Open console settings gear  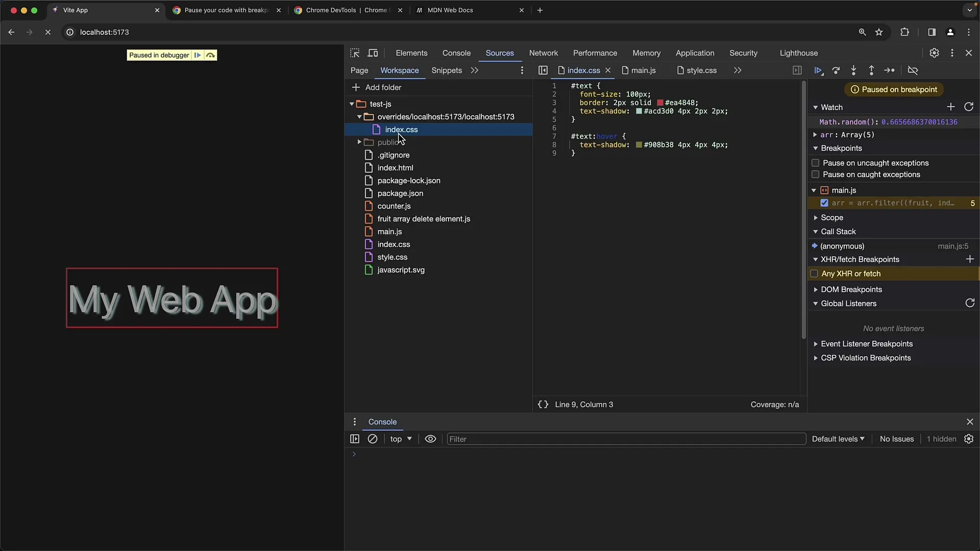click(969, 439)
